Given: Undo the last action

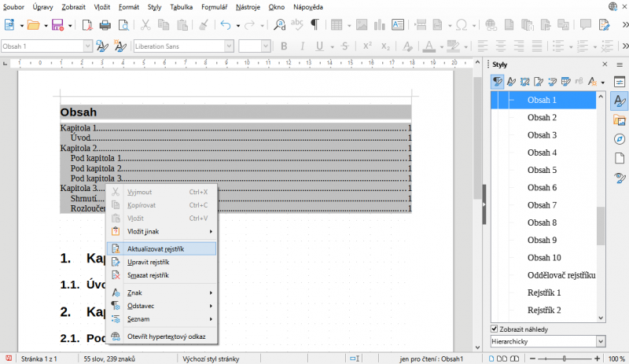Looking at the screenshot, I should coord(226,25).
